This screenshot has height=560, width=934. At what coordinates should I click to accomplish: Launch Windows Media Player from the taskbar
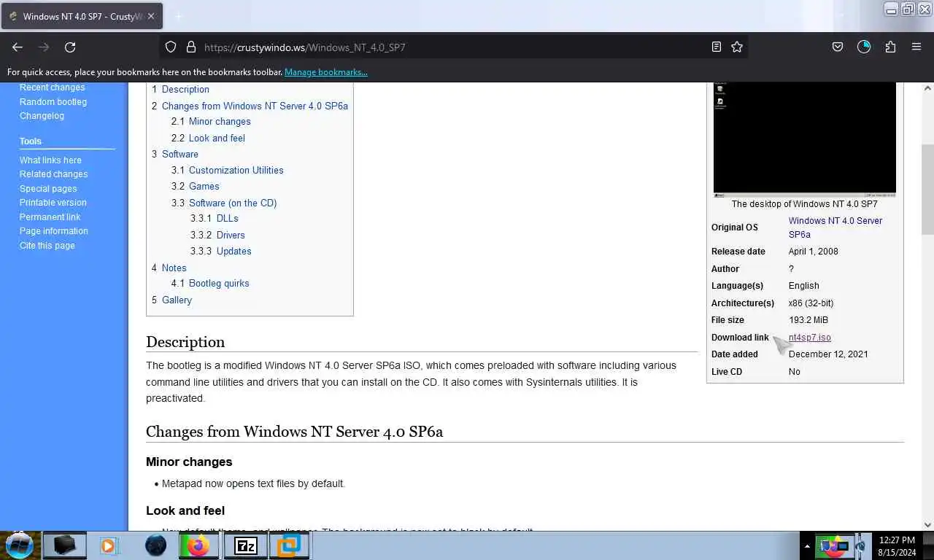(x=109, y=545)
